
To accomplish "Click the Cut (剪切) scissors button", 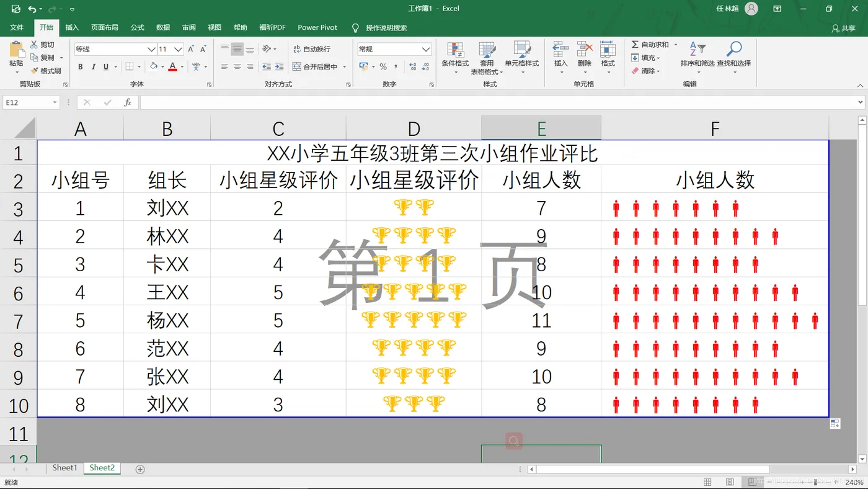I will coord(42,45).
